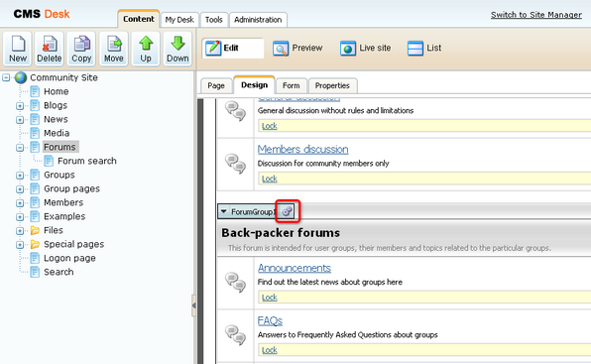The height and width of the screenshot is (364, 591).
Task: Expand the Members tree node
Action: (20, 203)
